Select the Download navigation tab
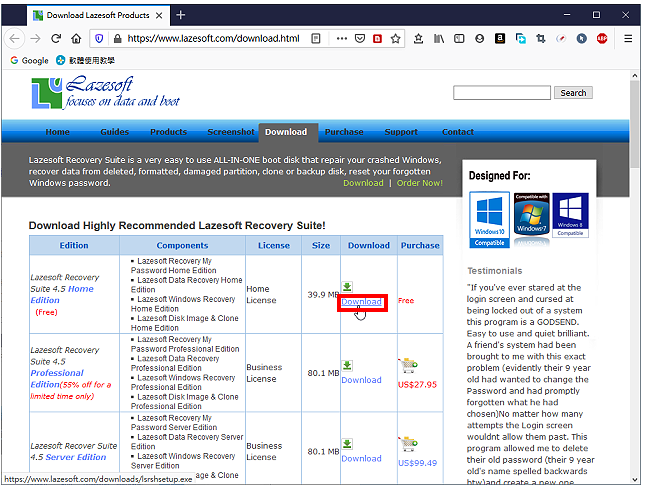 286,132
